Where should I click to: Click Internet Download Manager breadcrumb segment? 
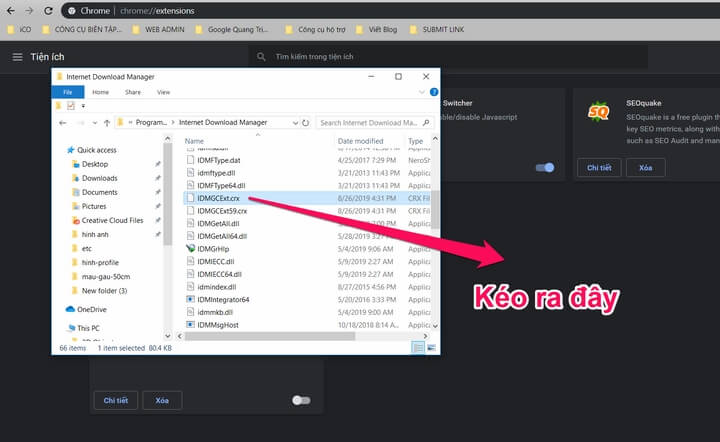[x=223, y=123]
